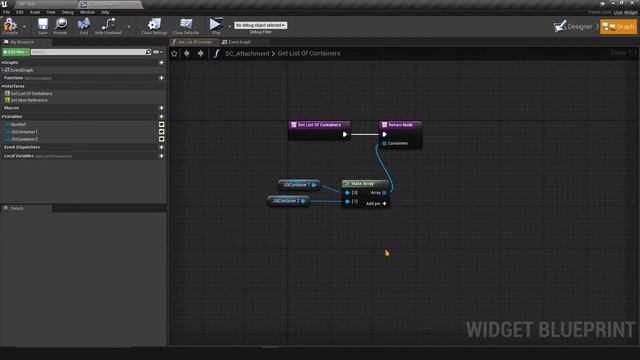The image size is (640, 360).
Task: Click the JSIContainer 1 node output pin
Action: [x=313, y=185]
